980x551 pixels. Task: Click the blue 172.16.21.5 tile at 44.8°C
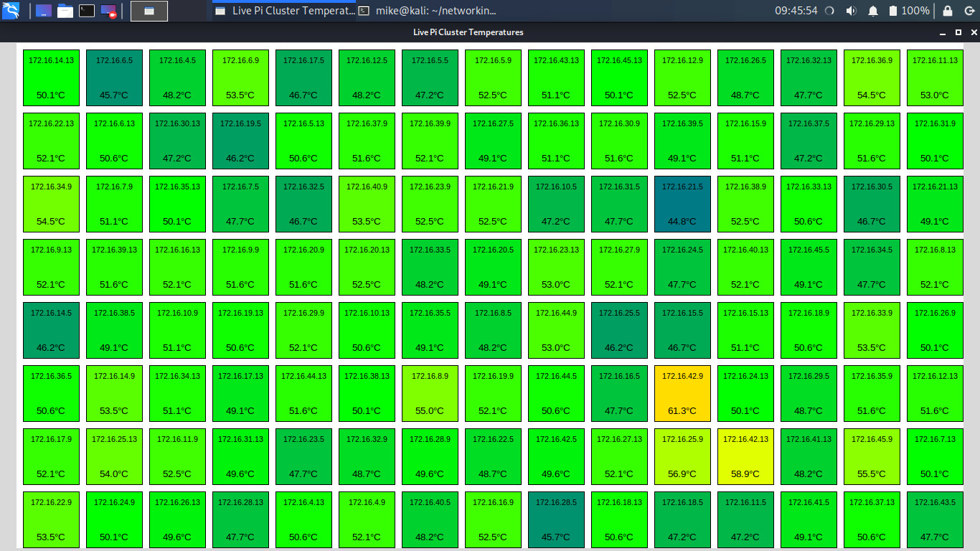682,204
